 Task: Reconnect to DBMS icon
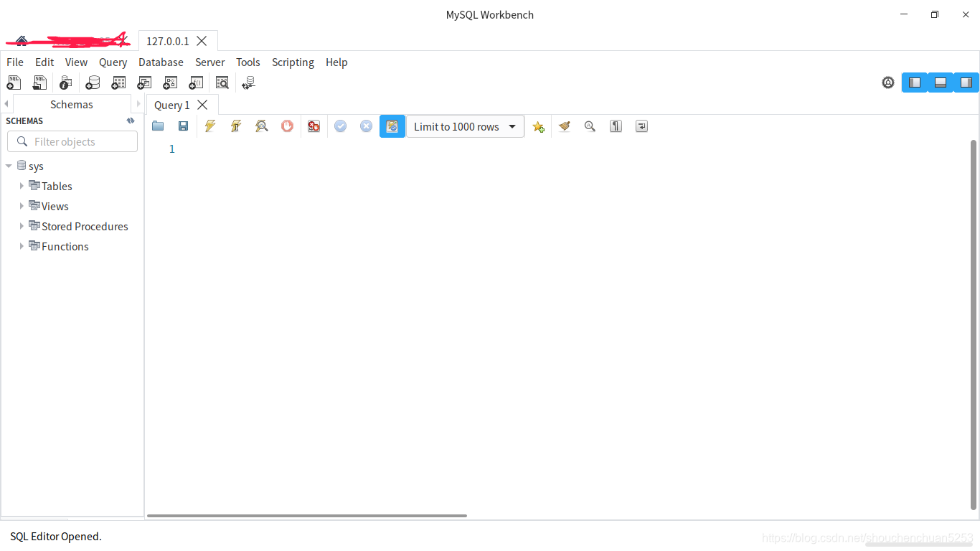tap(248, 83)
